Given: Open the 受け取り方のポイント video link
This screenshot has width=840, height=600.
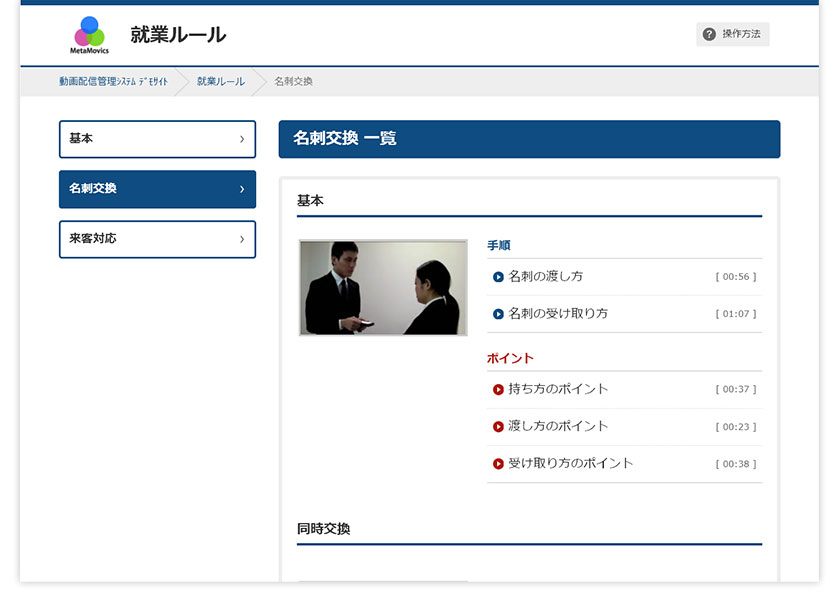Looking at the screenshot, I should (x=571, y=463).
